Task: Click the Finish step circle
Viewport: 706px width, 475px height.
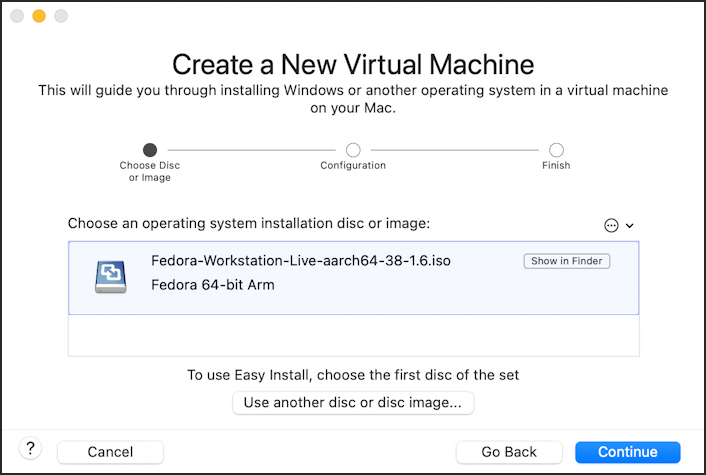Action: point(556,150)
